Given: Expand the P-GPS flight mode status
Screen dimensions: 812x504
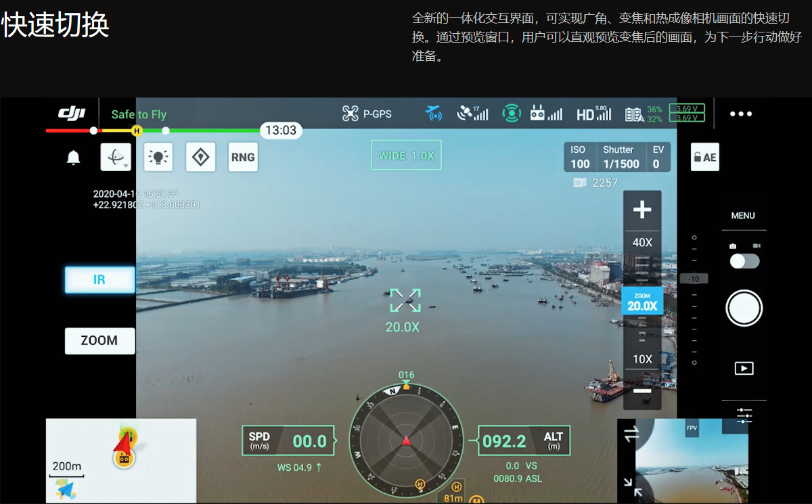Looking at the screenshot, I should [x=367, y=114].
